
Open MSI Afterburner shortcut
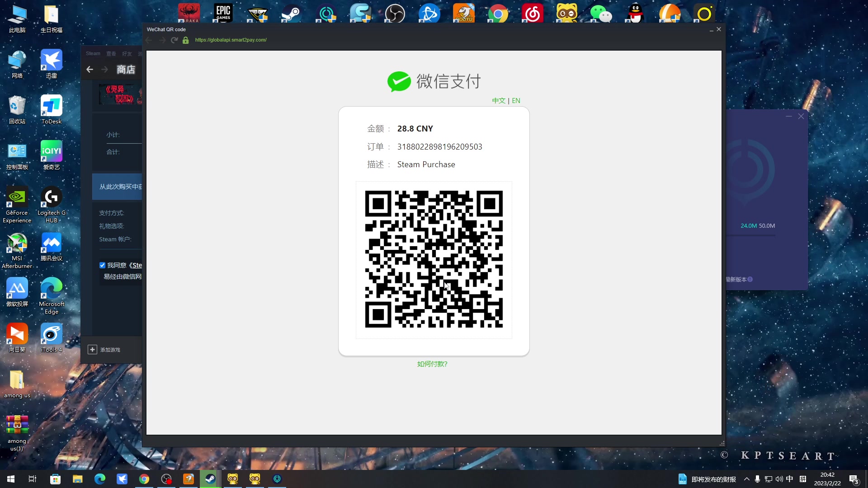pyautogui.click(x=17, y=251)
